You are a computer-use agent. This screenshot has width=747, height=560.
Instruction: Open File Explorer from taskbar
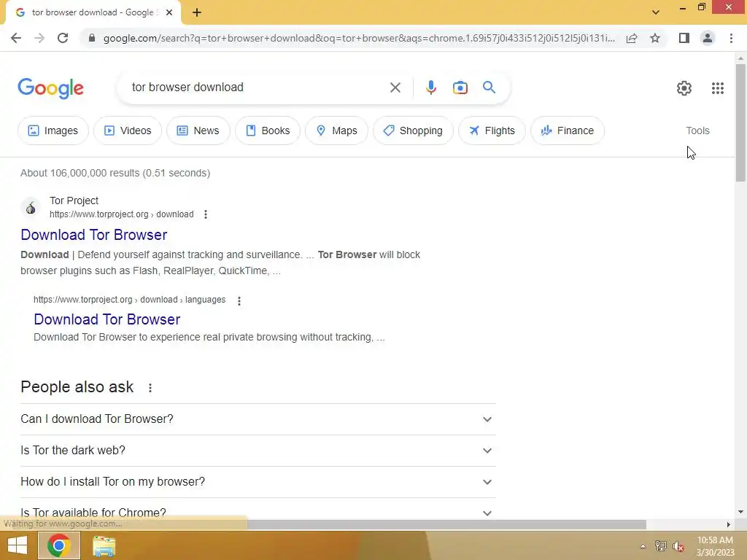pyautogui.click(x=104, y=545)
